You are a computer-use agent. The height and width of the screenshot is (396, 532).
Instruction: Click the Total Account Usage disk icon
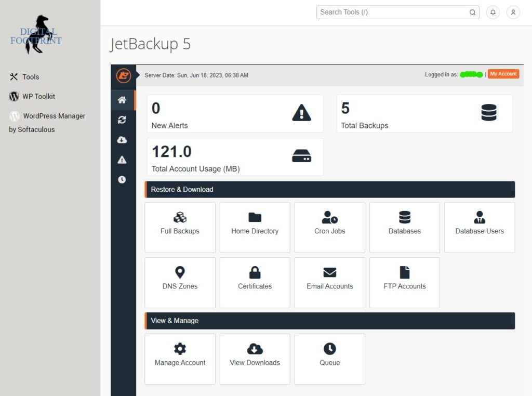pos(301,156)
